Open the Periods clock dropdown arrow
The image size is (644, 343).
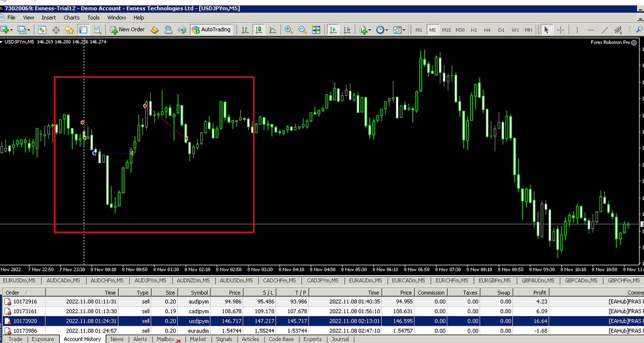coord(387,30)
